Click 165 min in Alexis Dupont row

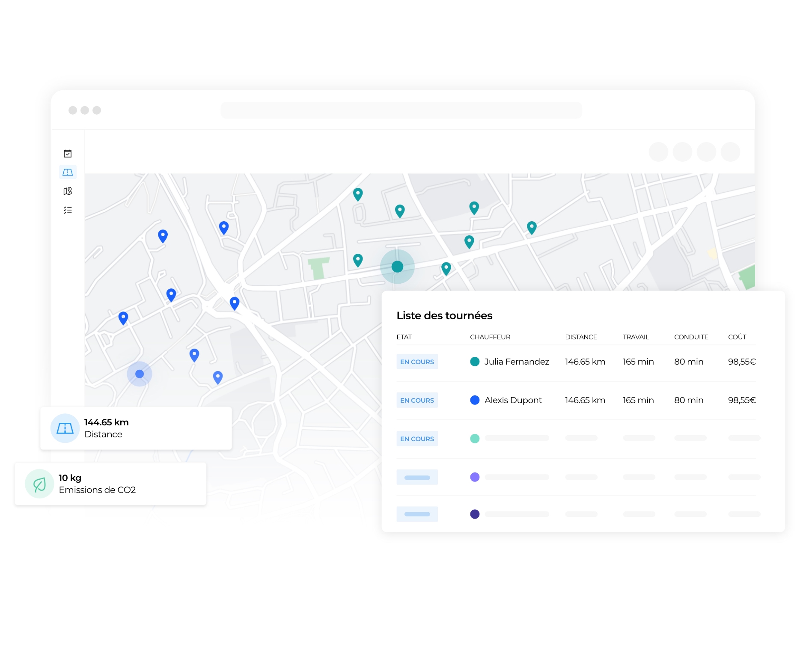click(638, 400)
